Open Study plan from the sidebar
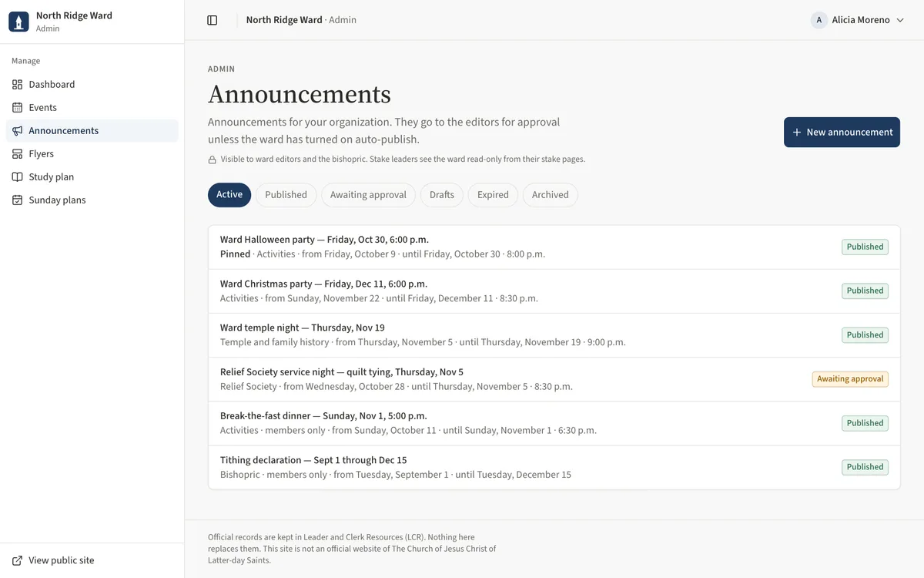924x578 pixels. click(92, 177)
